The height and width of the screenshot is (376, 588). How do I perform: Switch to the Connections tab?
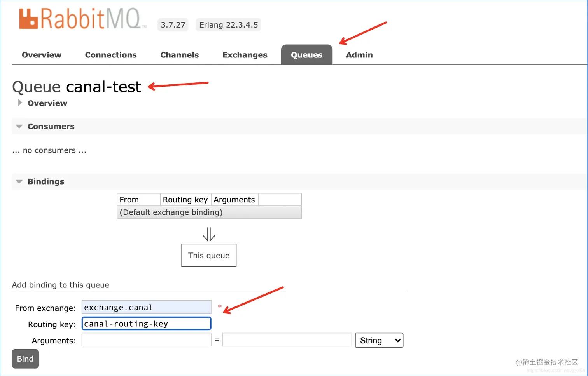coord(111,55)
